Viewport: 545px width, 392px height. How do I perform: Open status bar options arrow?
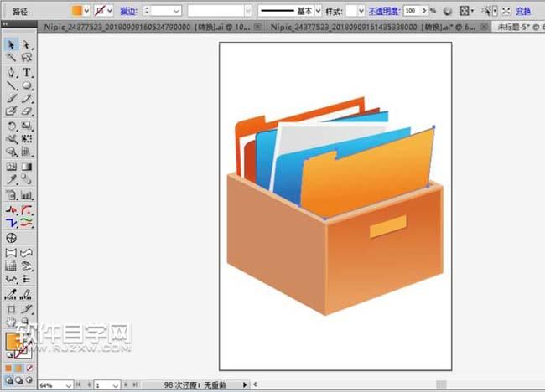pyautogui.click(x=245, y=384)
